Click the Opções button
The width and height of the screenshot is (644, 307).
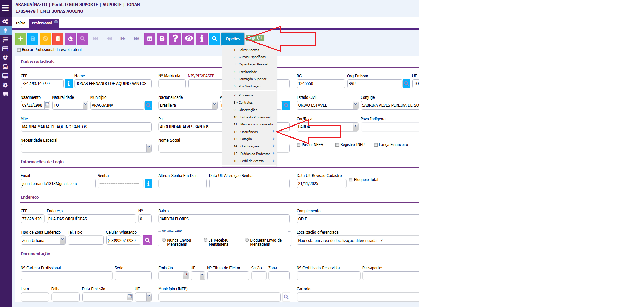[233, 39]
